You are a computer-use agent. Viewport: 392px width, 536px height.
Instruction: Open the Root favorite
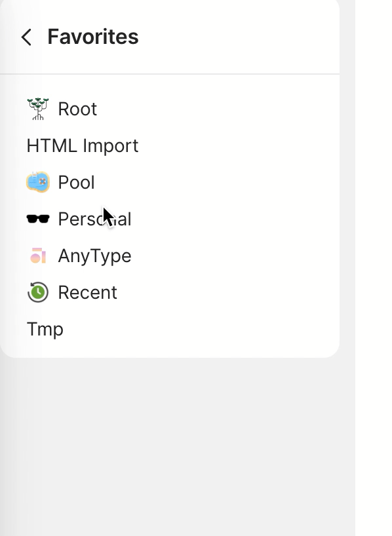tap(77, 109)
